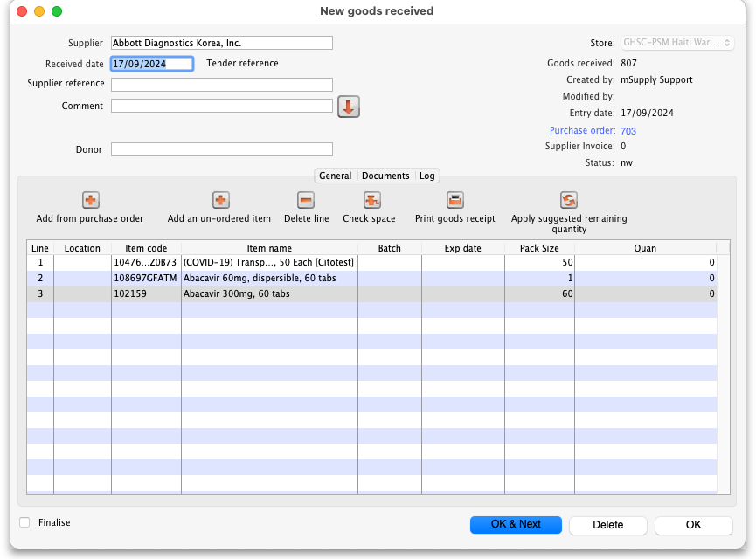Click the Add an un-ordered item icon

tap(220, 200)
